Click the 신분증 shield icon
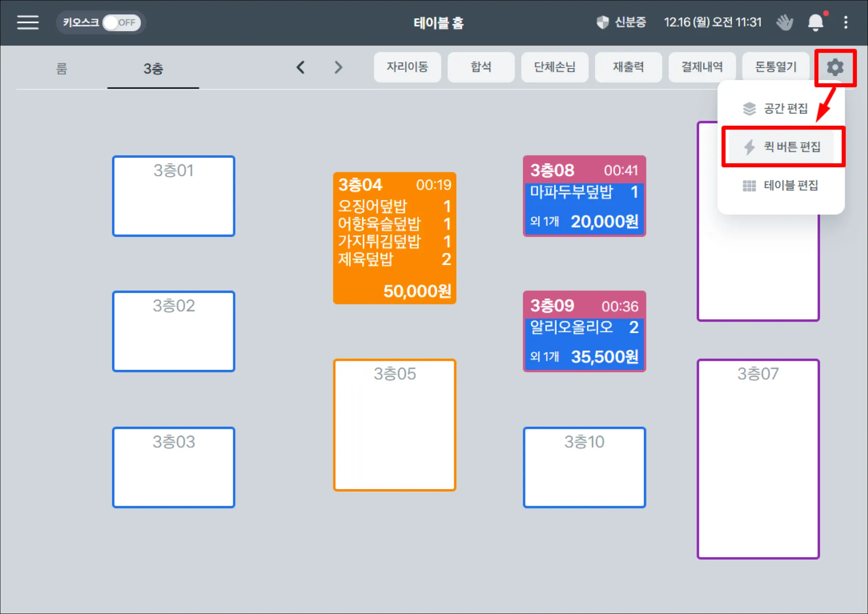The image size is (868, 614). 602,22
